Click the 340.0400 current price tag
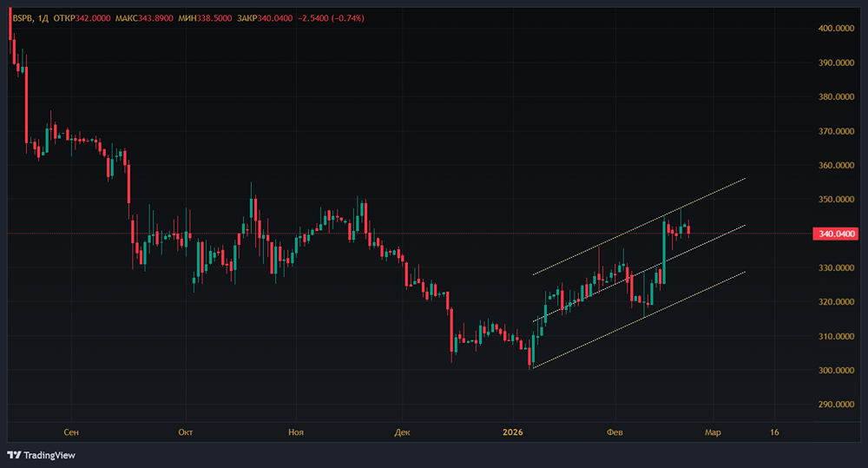Image resolution: width=868 pixels, height=468 pixels. click(836, 234)
